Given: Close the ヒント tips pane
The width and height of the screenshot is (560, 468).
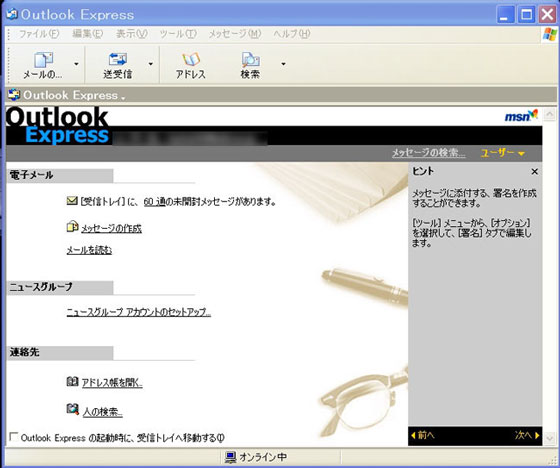Looking at the screenshot, I should point(534,172).
